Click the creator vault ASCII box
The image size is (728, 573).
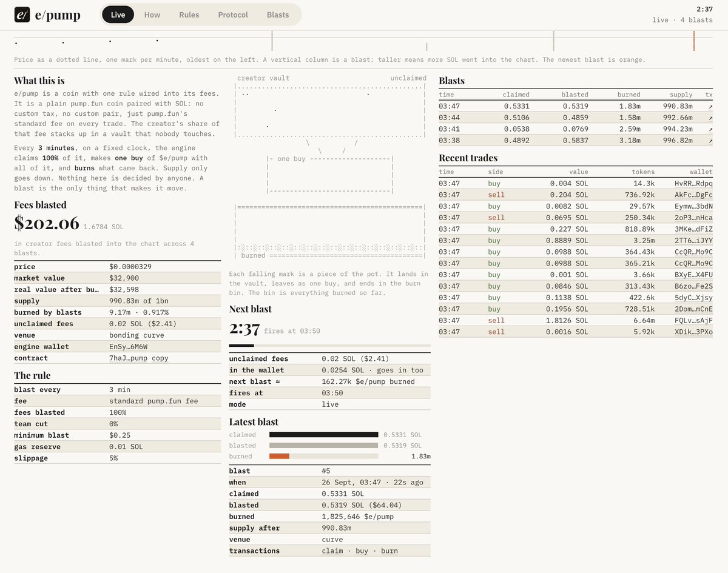click(x=330, y=111)
